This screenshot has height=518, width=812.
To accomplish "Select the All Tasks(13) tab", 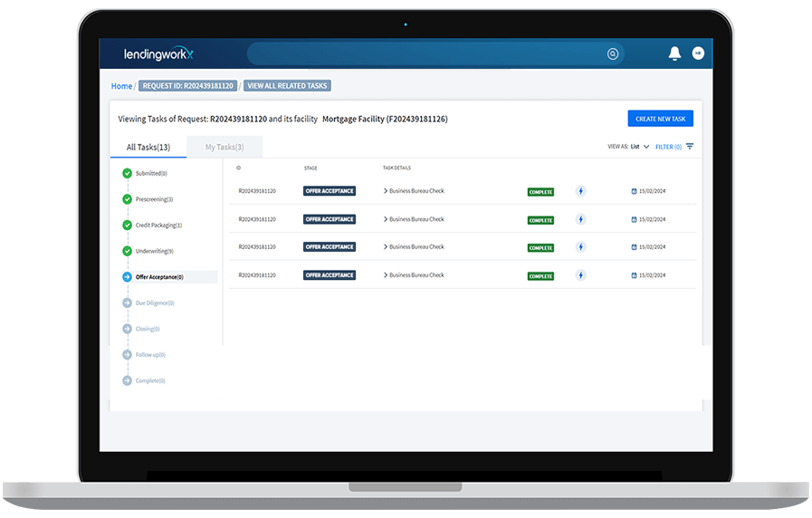I will (x=148, y=147).
